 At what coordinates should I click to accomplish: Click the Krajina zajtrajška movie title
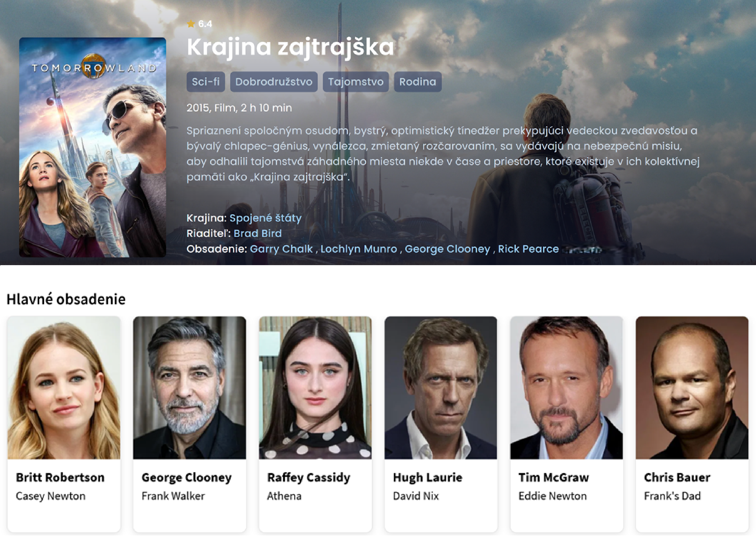(x=290, y=47)
